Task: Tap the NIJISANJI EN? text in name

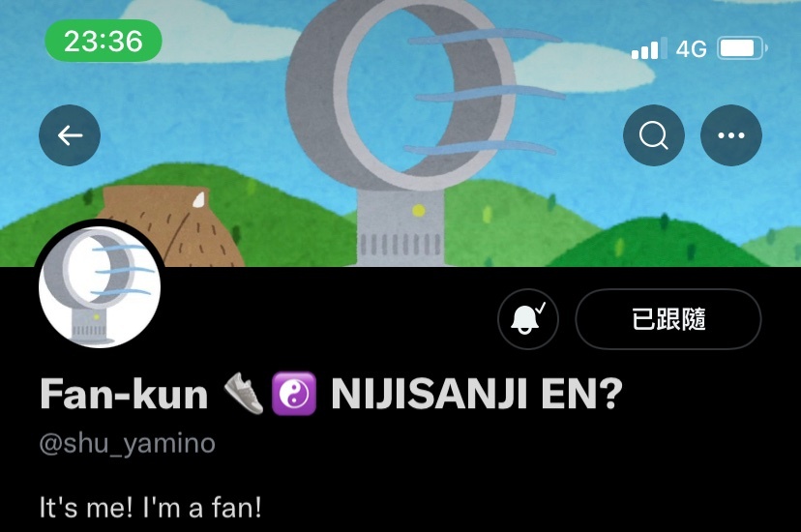Action: (477, 394)
